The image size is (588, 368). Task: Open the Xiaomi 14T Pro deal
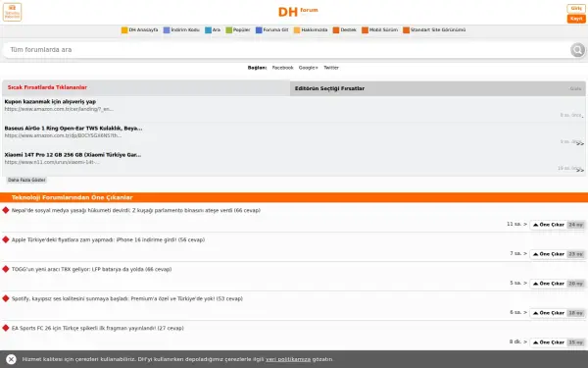pyautogui.click(x=73, y=155)
